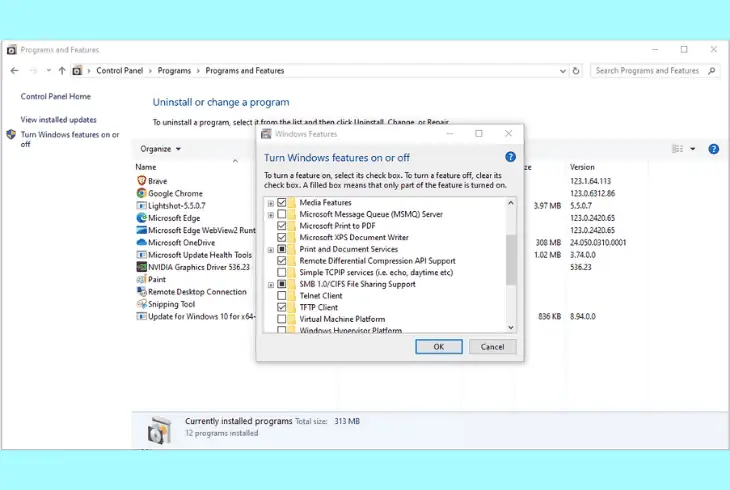
Task: Click the Microsoft Edge WebView2 Runtime icon
Action: tap(142, 230)
